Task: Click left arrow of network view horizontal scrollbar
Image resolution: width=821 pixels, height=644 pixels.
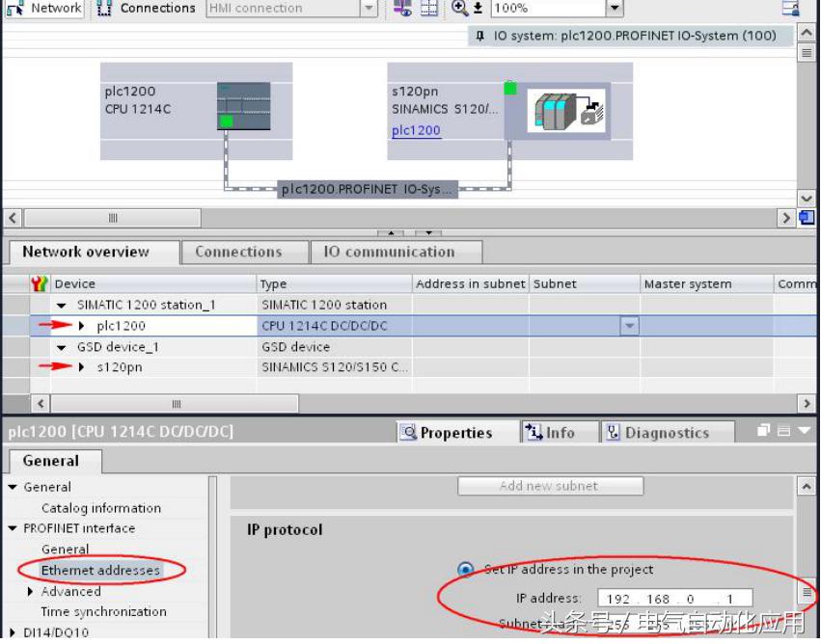Action: [x=13, y=218]
